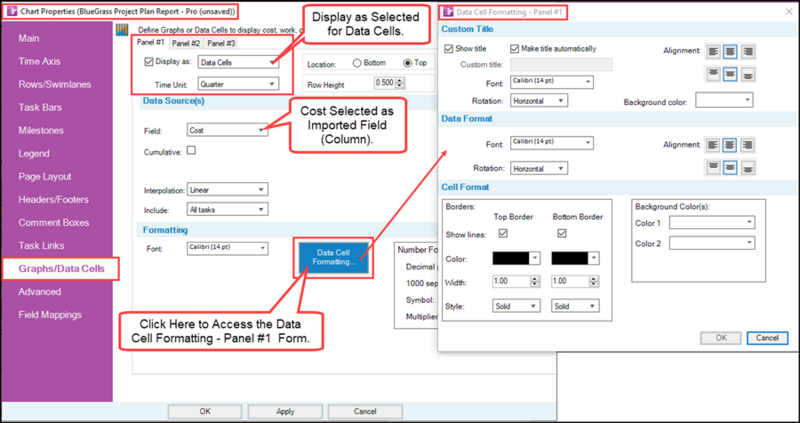This screenshot has height=423, width=800.
Task: Click Cancel in Chart Properties window
Action: pyautogui.click(x=365, y=411)
